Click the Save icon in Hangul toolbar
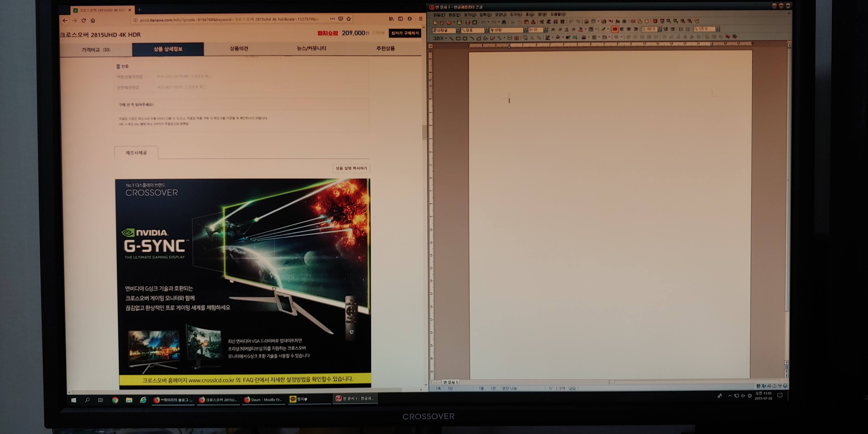The height and width of the screenshot is (434, 868). (459, 22)
